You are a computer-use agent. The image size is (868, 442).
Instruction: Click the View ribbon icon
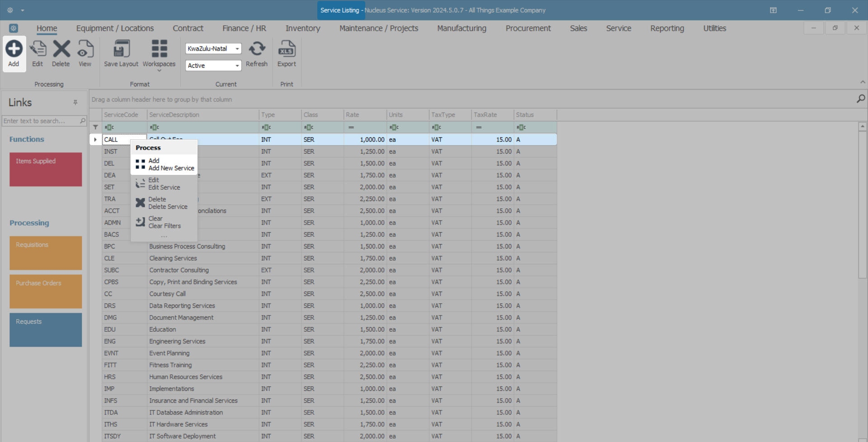[x=85, y=49]
